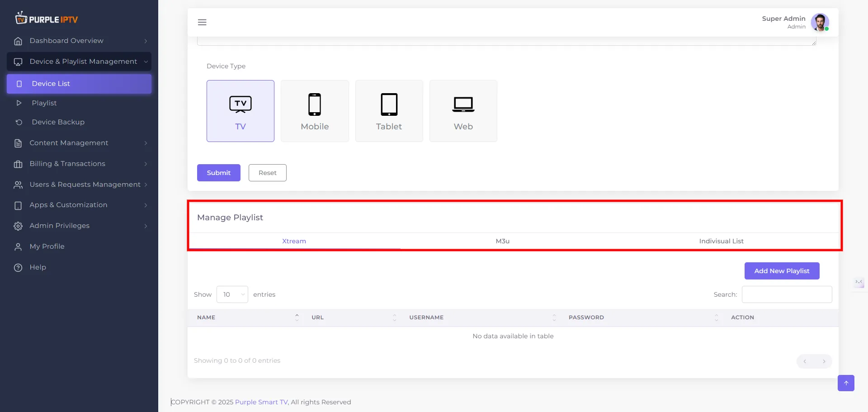Screen dimensions: 868x412
Task: Click the Content Management document icon
Action: [18, 143]
